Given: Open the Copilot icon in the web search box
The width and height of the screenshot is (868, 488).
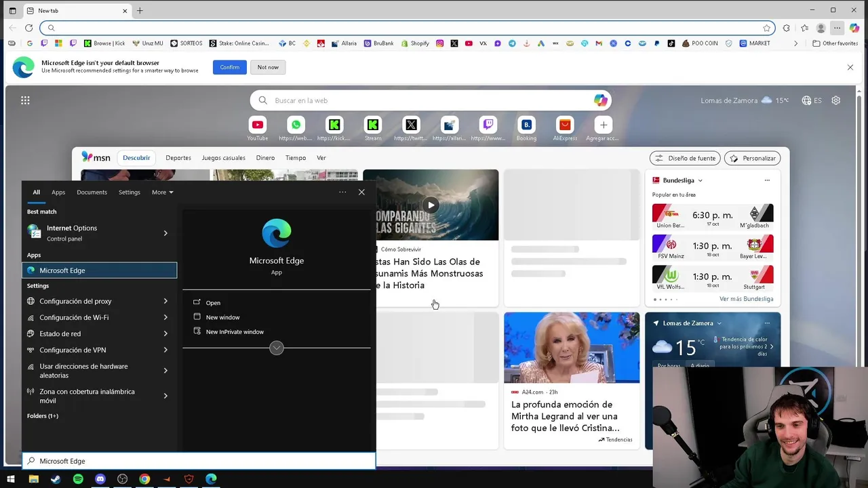Looking at the screenshot, I should (x=601, y=100).
